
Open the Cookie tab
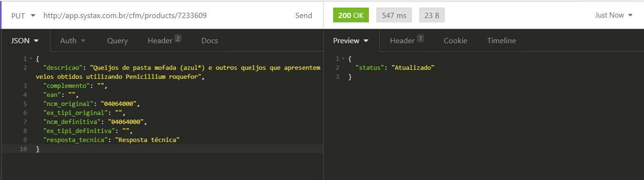[x=456, y=41]
